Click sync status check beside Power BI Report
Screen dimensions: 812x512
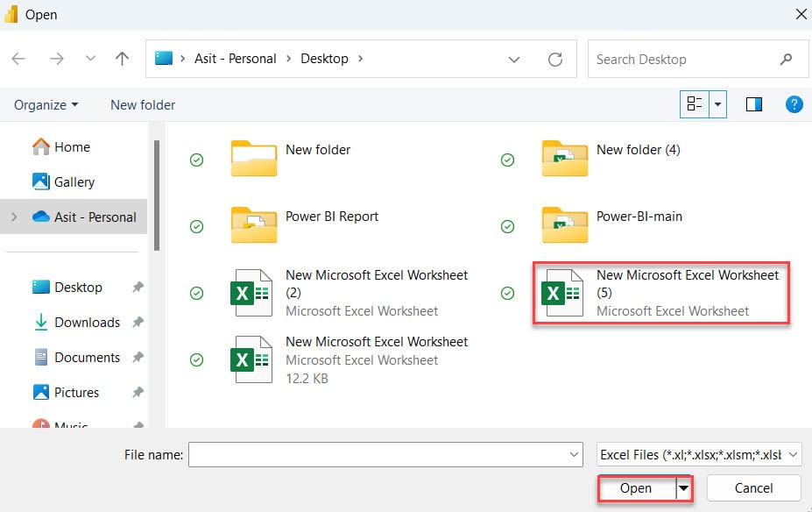click(x=197, y=226)
